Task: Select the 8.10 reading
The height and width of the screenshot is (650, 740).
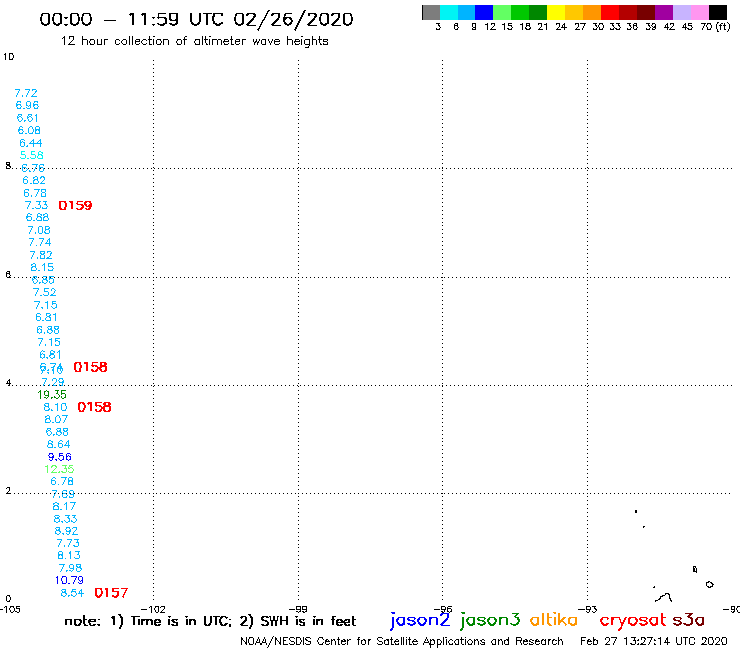Action: pos(55,407)
